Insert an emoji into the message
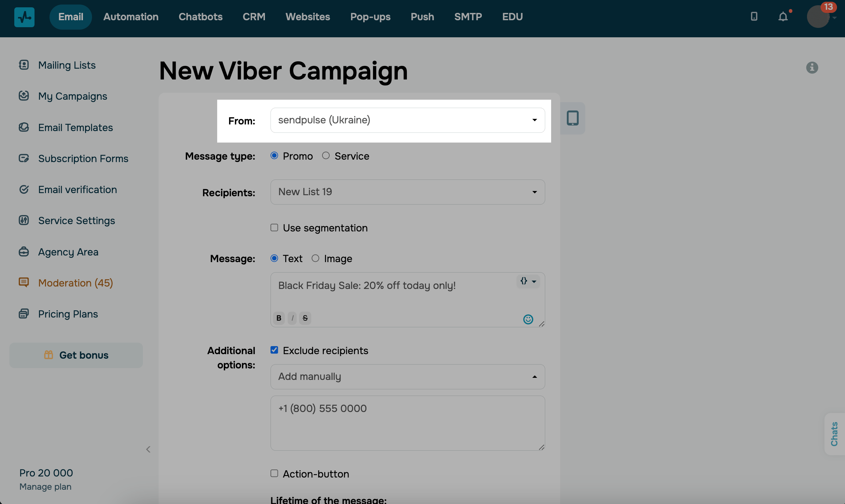Viewport: 845px width, 504px height. click(528, 319)
